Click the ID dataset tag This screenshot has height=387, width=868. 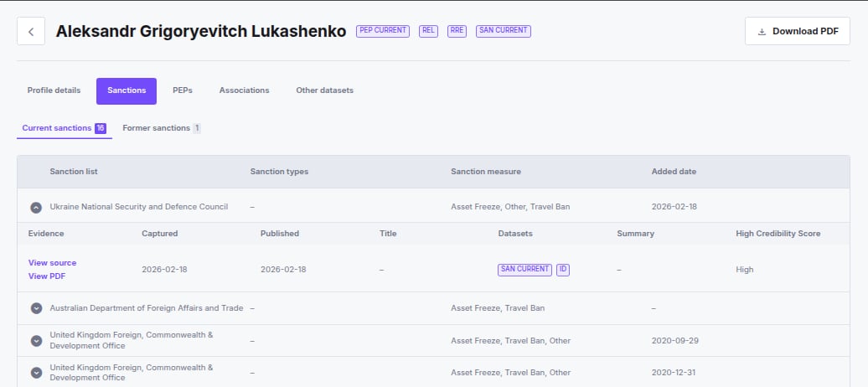(x=563, y=270)
